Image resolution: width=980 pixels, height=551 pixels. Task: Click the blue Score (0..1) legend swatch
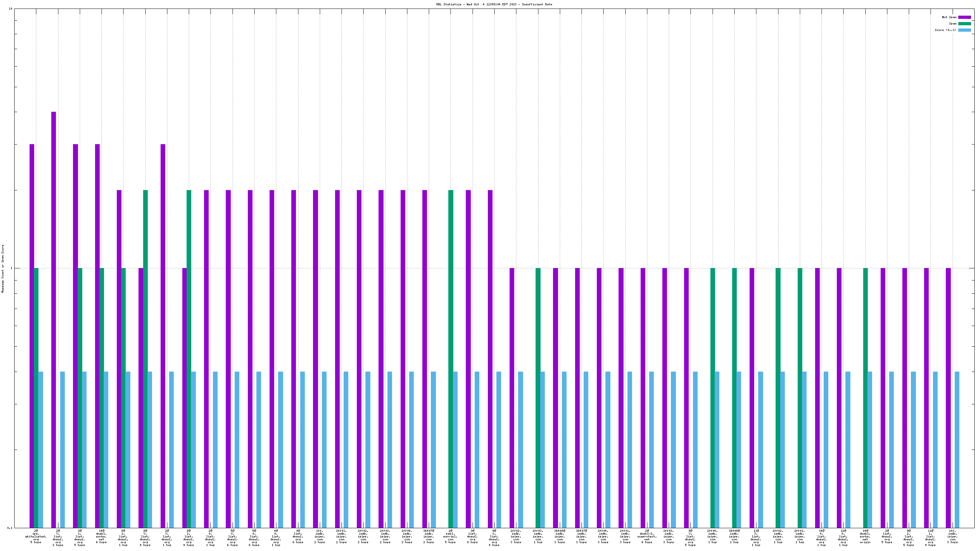point(964,30)
